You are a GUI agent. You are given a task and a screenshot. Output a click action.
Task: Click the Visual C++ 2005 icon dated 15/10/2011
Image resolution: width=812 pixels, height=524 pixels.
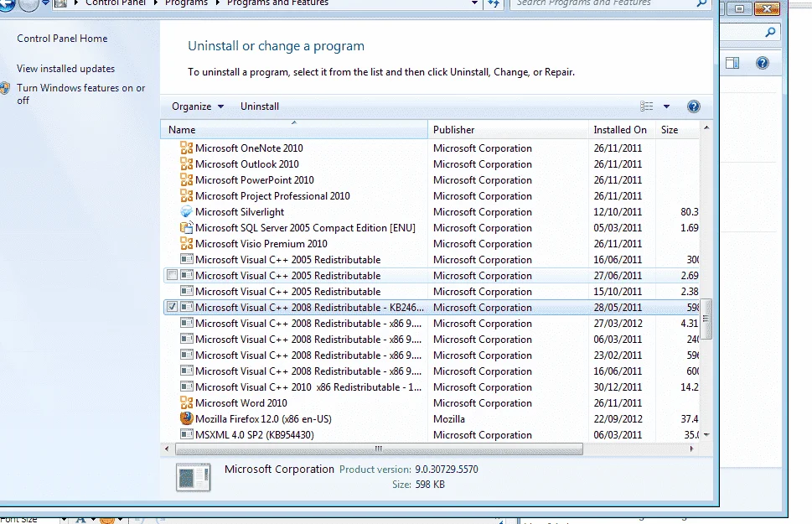point(186,291)
